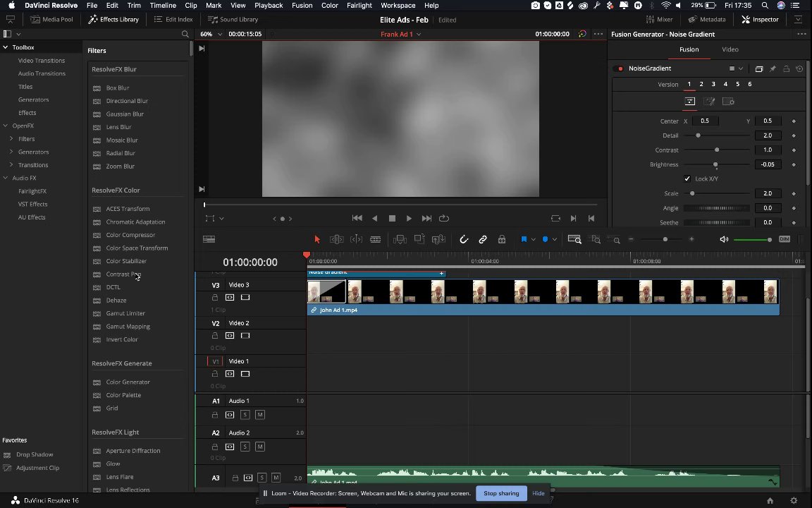Collapse the Toolbox tree section

click(x=5, y=47)
